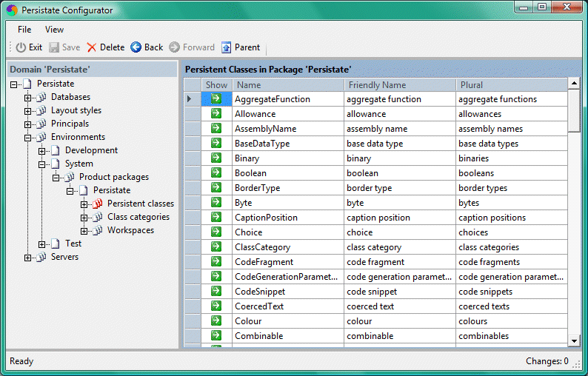Click the Show arrow icon for CoercedText

coord(216,306)
